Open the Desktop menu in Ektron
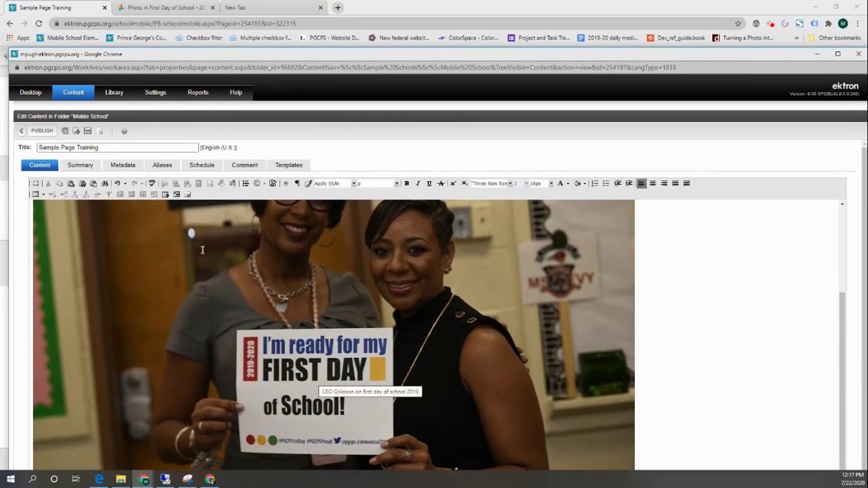Viewport: 868px width, 488px height. click(31, 92)
